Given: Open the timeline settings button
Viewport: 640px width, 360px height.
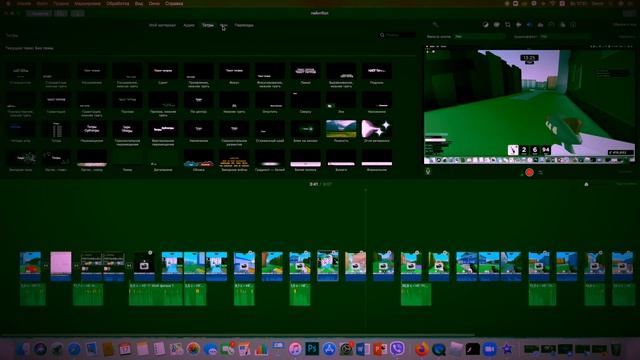Looking at the screenshot, I should pos(626,184).
